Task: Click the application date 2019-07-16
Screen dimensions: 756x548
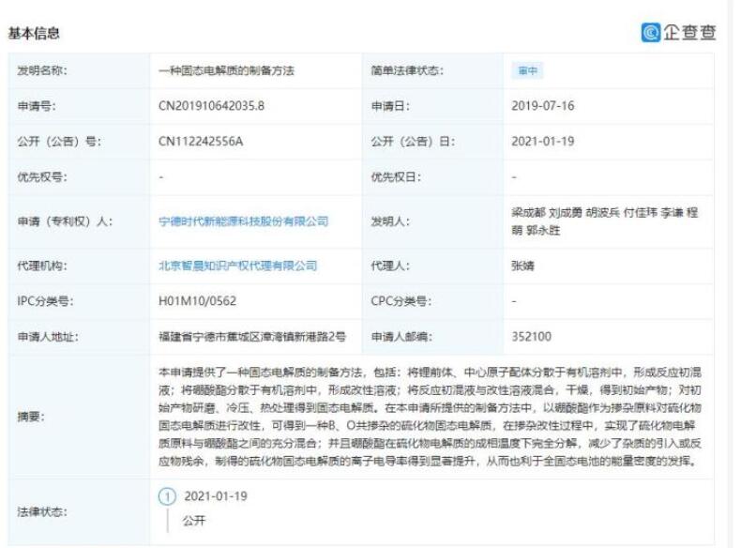Action: coord(543,106)
